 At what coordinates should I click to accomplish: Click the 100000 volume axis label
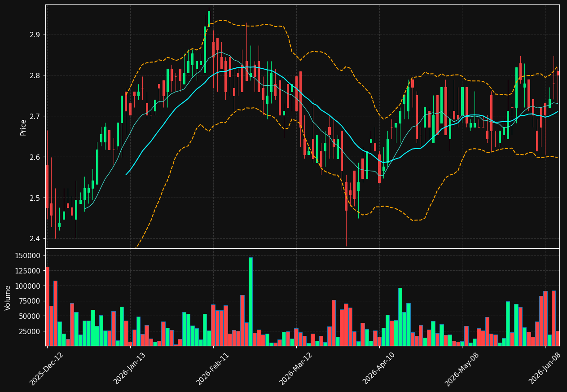28,286
